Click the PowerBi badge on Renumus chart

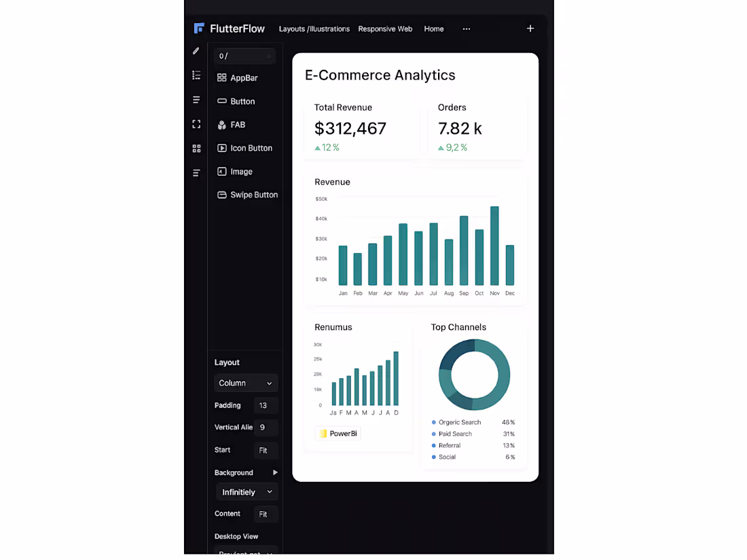pos(338,433)
